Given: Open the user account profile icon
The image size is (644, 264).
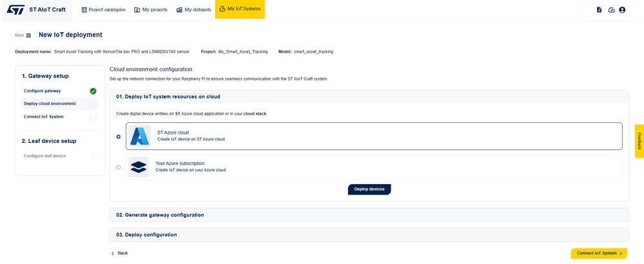Looking at the screenshot, I should tap(622, 10).
